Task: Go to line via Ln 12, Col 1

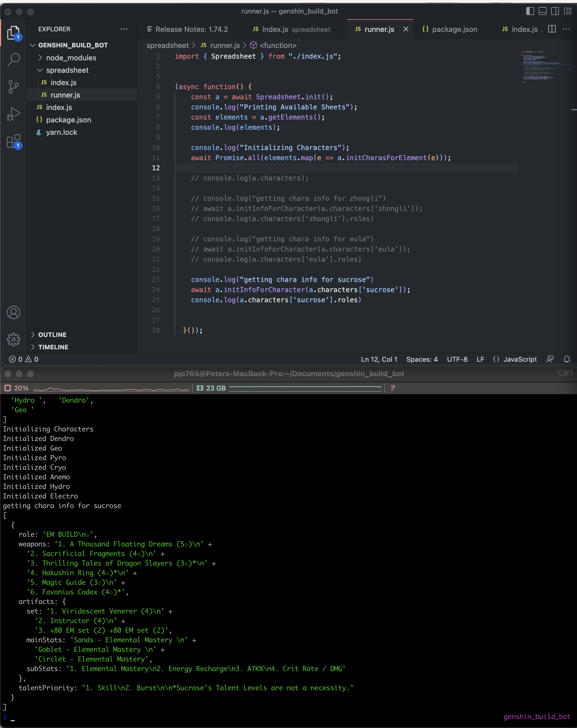Action: (379, 359)
